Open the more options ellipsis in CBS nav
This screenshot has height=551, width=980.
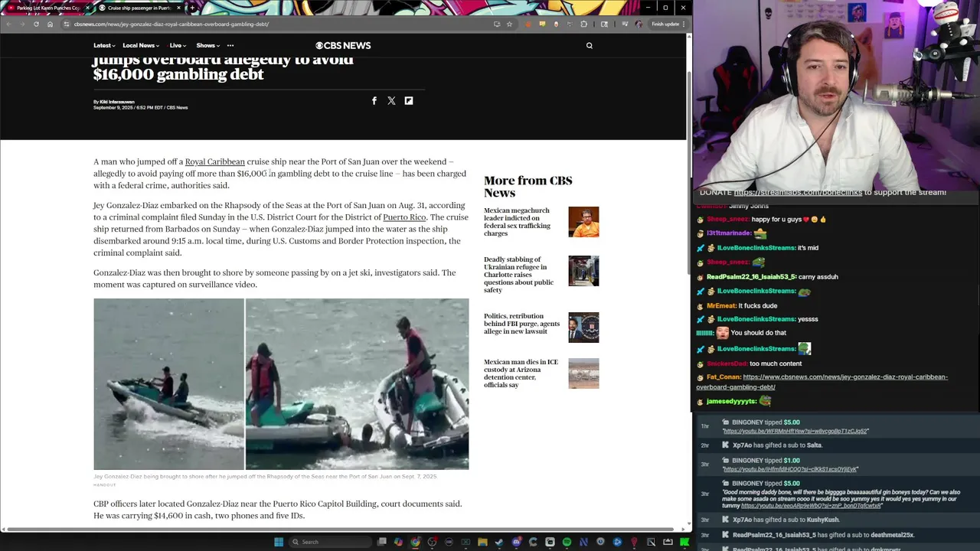(x=230, y=45)
